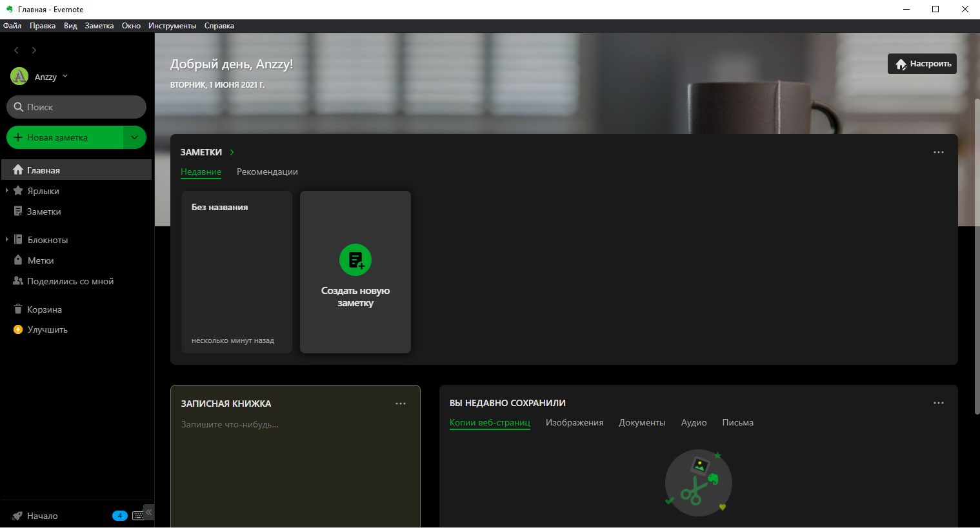Open the Инструменты menu
980x528 pixels.
pos(172,25)
